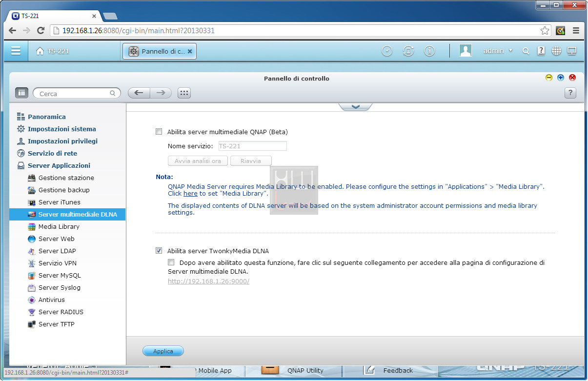Image resolution: width=588 pixels, height=381 pixels.
Task: Open the admin account dropdown arrow
Action: pos(510,51)
